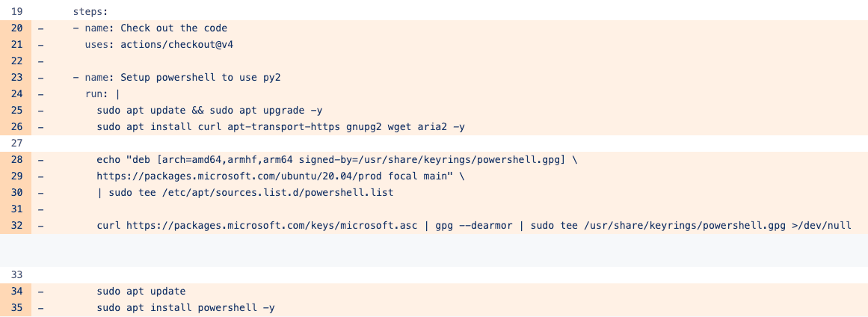Click the deletion minus marker on line 21

(40, 45)
